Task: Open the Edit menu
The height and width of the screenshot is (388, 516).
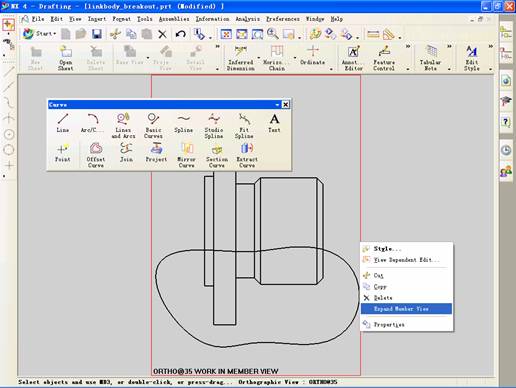Action: pos(57,19)
